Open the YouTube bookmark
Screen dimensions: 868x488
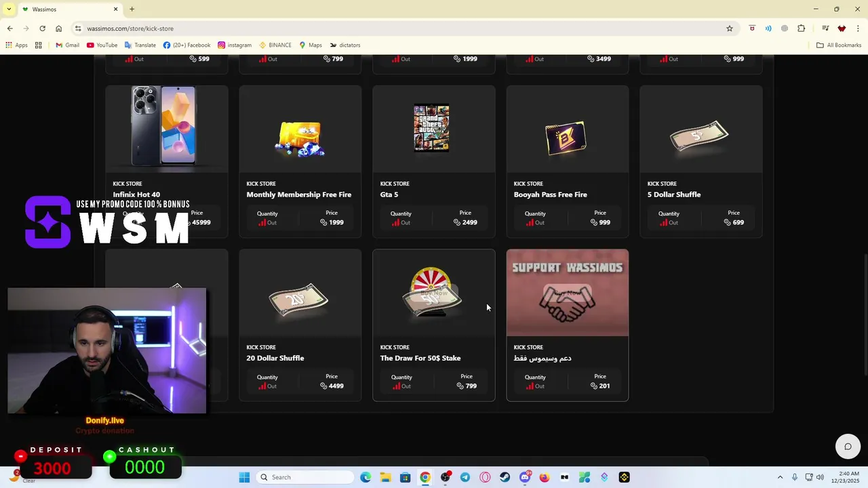pos(102,45)
